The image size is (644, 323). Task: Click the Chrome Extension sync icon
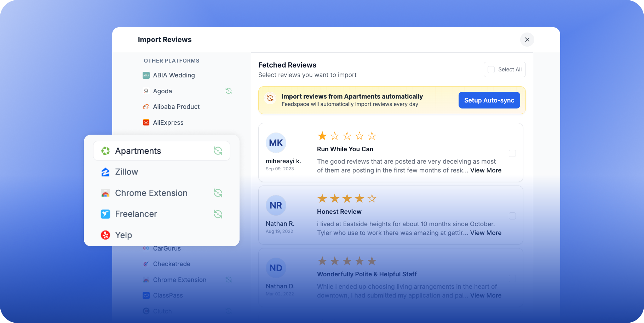click(218, 193)
